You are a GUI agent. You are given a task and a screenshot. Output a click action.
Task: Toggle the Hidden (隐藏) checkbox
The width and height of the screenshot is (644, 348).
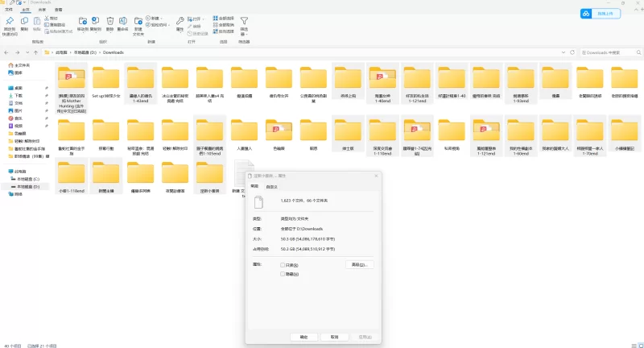(283, 274)
